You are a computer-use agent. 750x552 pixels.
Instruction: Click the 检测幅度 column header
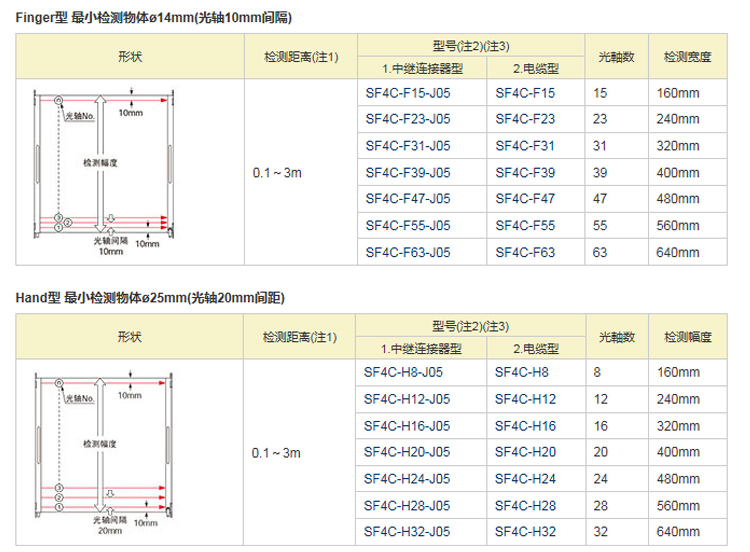[x=687, y=337]
